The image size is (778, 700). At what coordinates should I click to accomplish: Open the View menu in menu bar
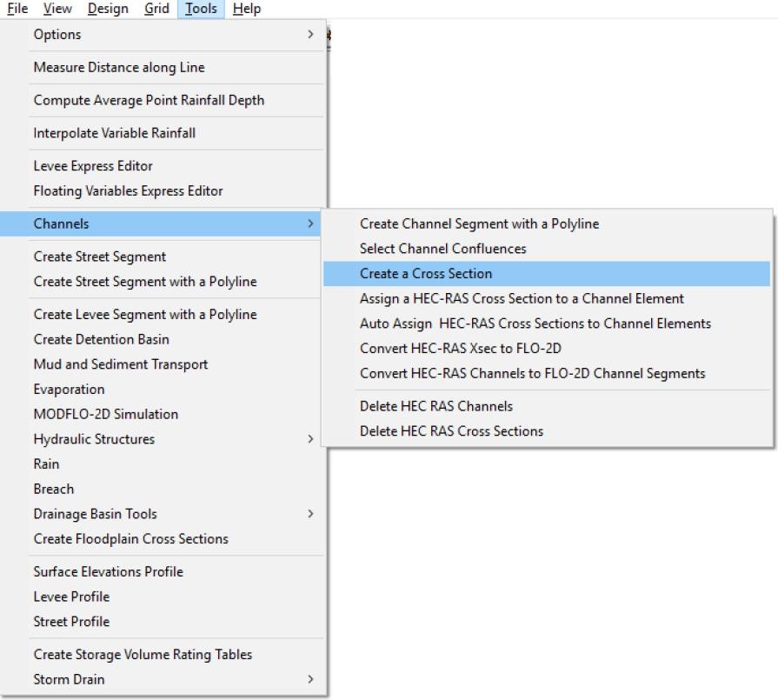[x=57, y=9]
